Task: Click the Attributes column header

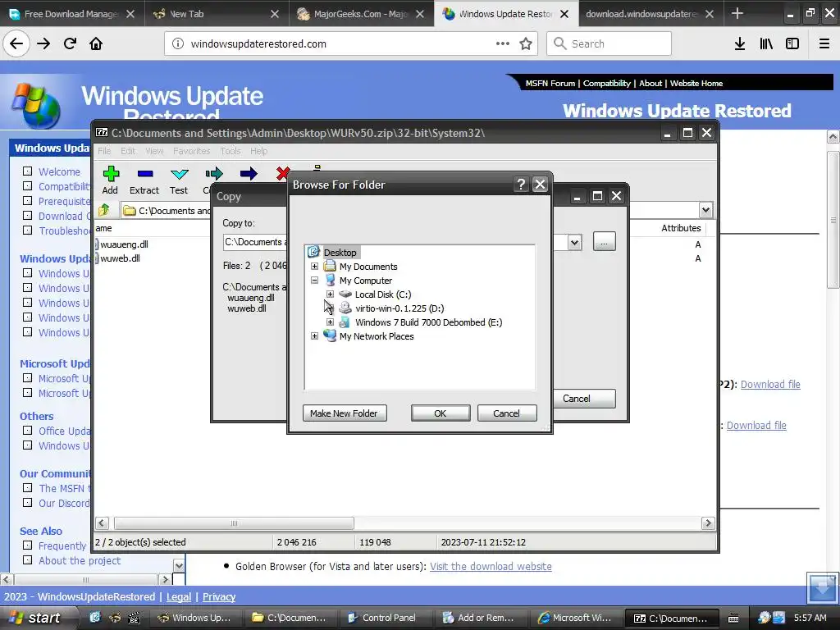Action: click(680, 228)
